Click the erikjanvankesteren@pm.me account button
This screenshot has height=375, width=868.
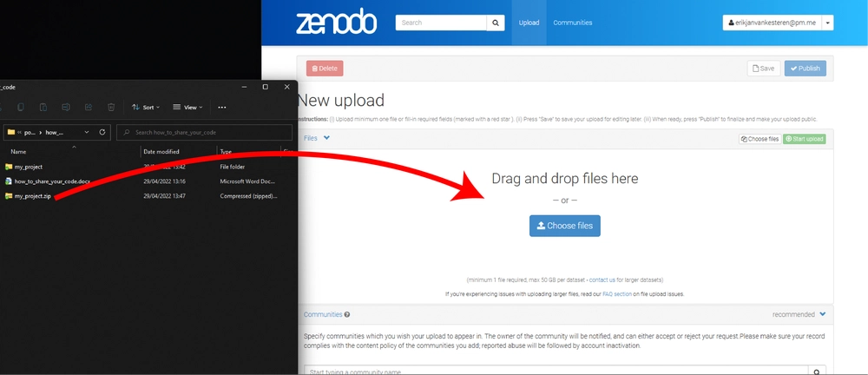773,23
